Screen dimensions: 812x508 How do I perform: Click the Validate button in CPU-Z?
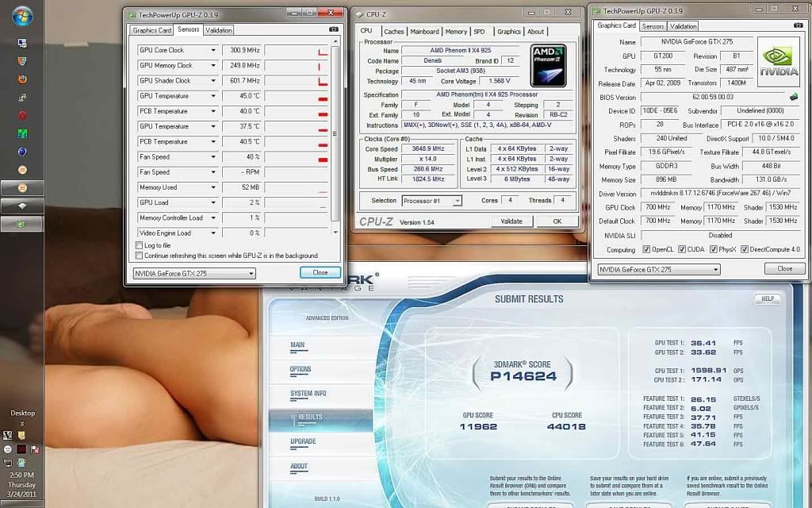pos(511,221)
